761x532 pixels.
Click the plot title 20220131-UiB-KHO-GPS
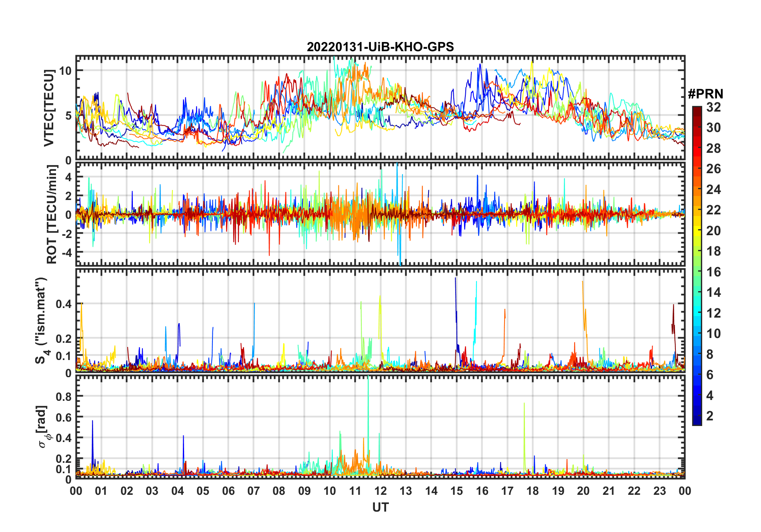point(380,47)
